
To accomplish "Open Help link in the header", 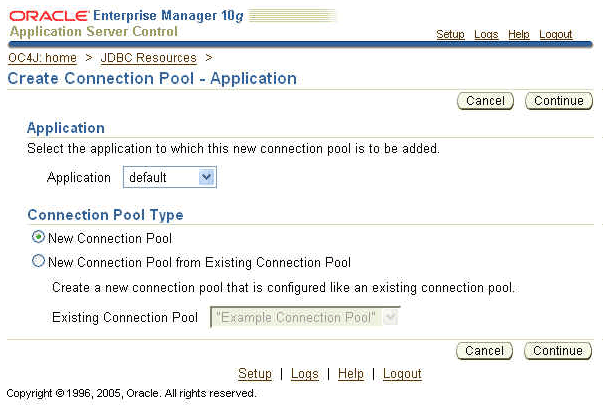I will coord(519,34).
